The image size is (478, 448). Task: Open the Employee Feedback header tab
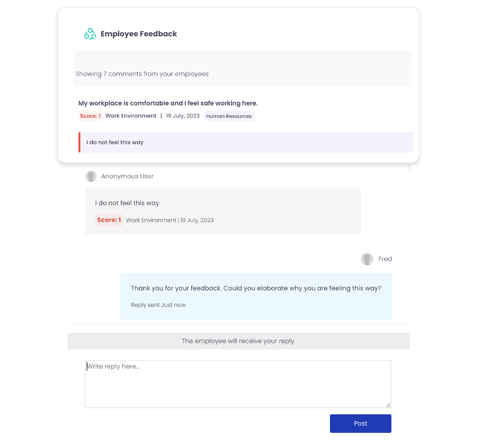[x=139, y=34]
